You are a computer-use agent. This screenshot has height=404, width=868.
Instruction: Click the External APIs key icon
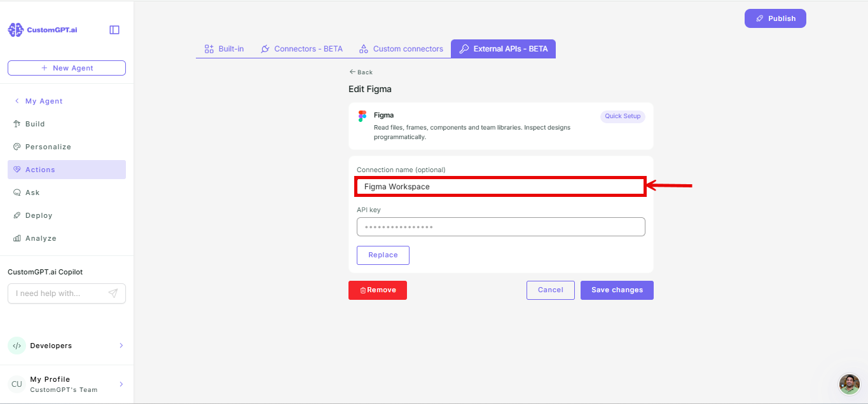(x=464, y=49)
